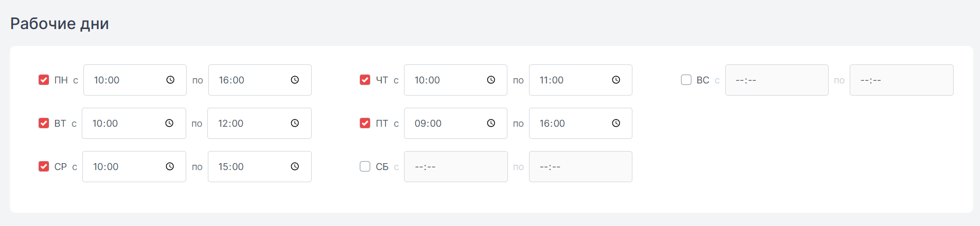
Task: Uncheck the ВТ working day checkbox
Action: (44, 123)
